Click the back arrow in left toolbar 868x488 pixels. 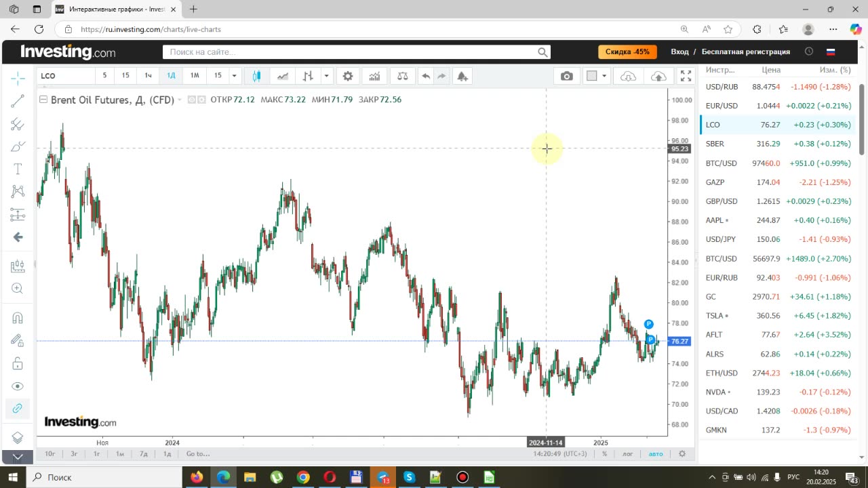pos(18,237)
